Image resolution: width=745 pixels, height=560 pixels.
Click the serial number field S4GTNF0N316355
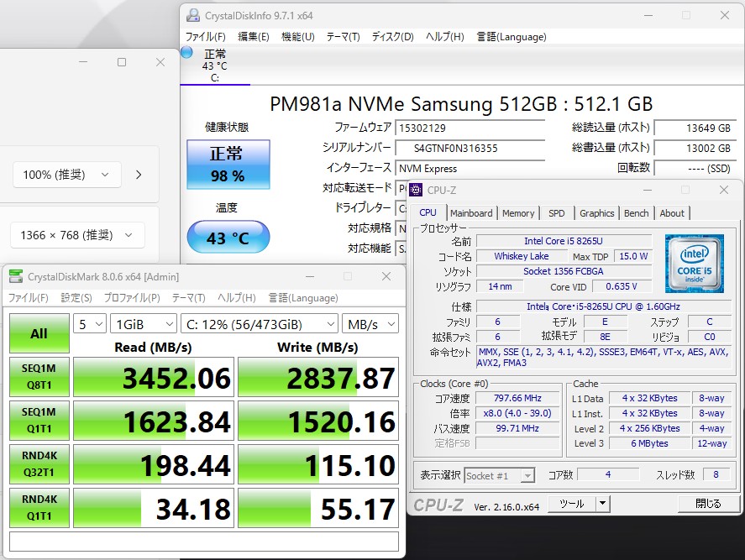click(x=470, y=149)
